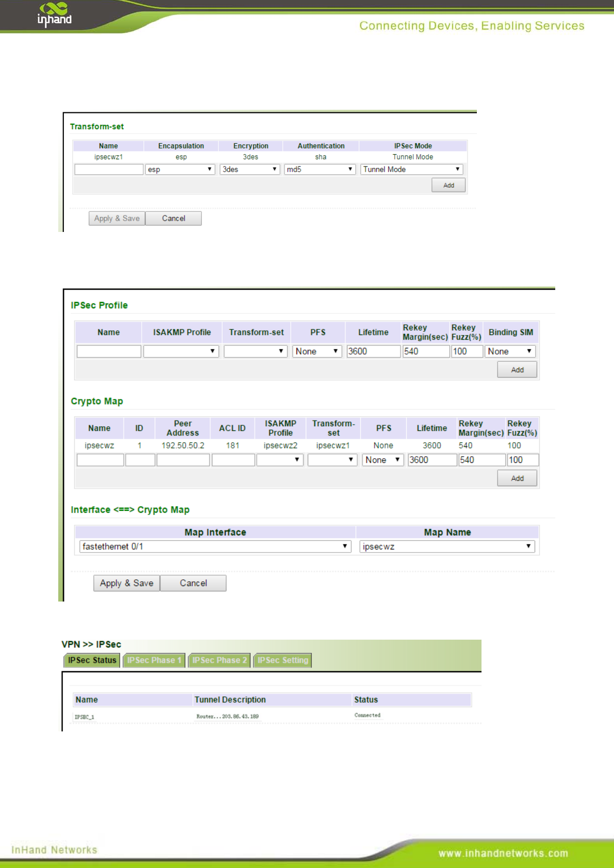
Task: Click Transform-set Name input field
Action: pyautogui.click(x=109, y=169)
